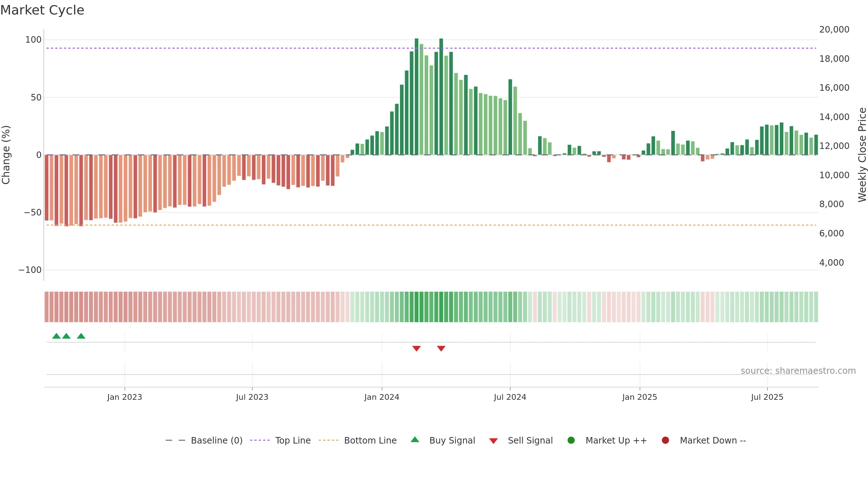Click the 8,000 tick on right axis
Viewport: 868px width, 488px height.
coord(831,204)
